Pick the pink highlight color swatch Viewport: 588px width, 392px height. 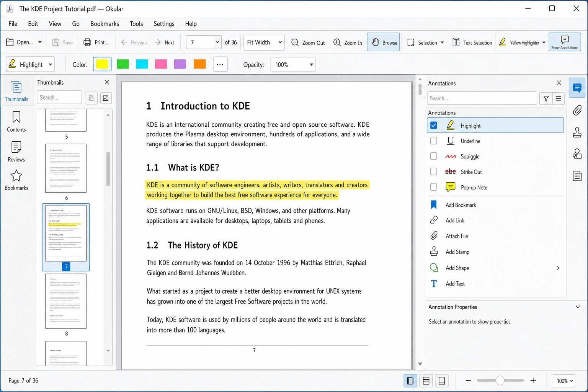coord(161,64)
